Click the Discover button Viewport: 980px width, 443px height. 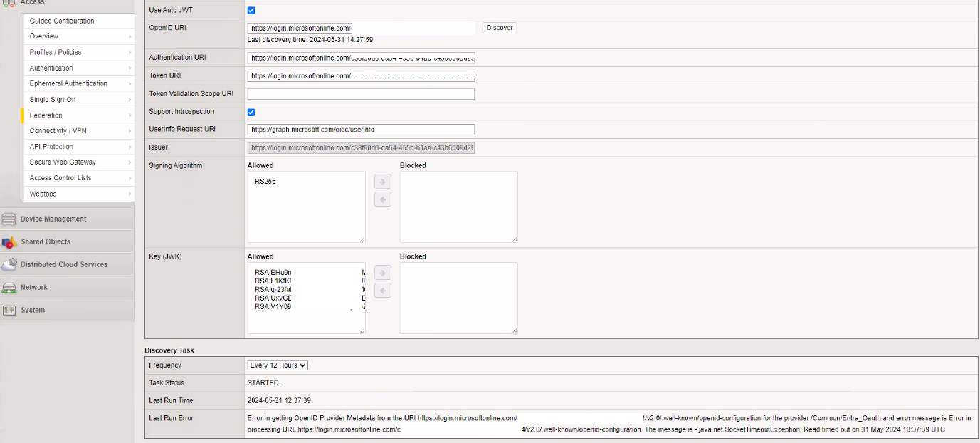pyautogui.click(x=500, y=28)
